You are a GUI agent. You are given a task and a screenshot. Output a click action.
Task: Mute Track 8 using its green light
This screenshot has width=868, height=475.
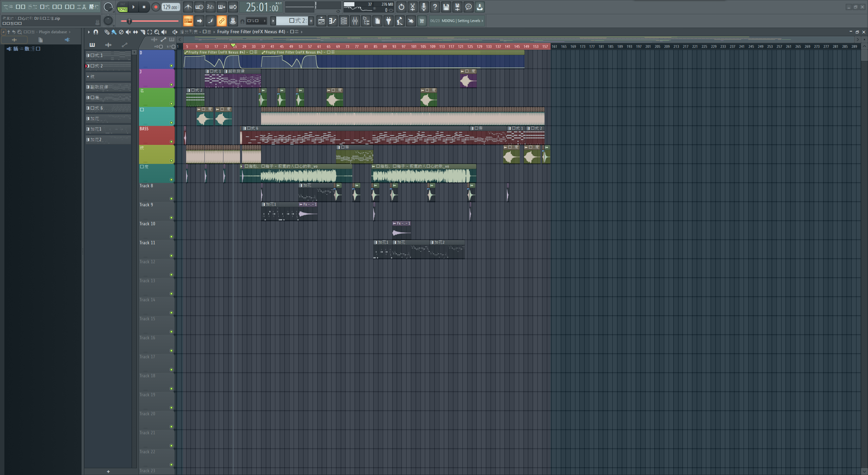171,199
